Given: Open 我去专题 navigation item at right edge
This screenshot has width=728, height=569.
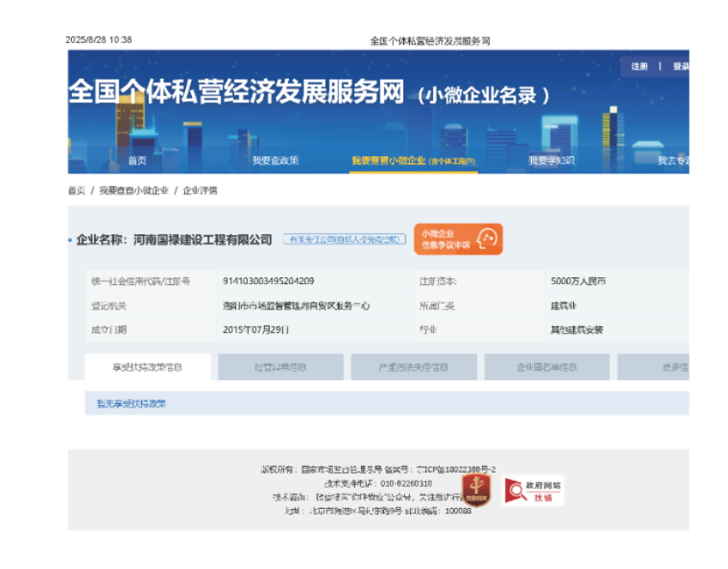Looking at the screenshot, I should [x=674, y=161].
